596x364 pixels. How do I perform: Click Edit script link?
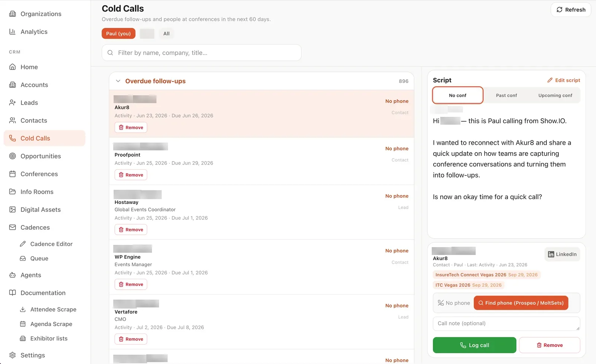(564, 80)
